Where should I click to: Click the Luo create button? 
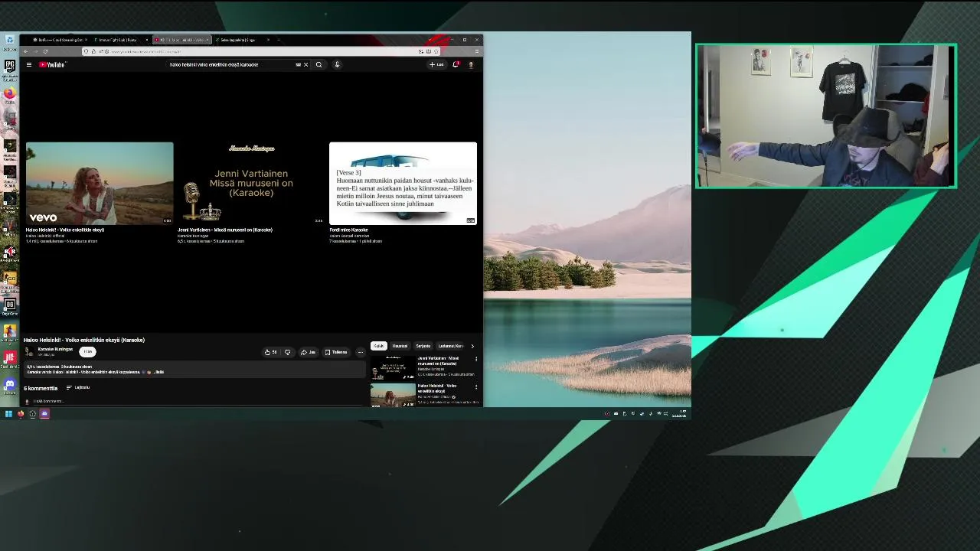point(436,64)
